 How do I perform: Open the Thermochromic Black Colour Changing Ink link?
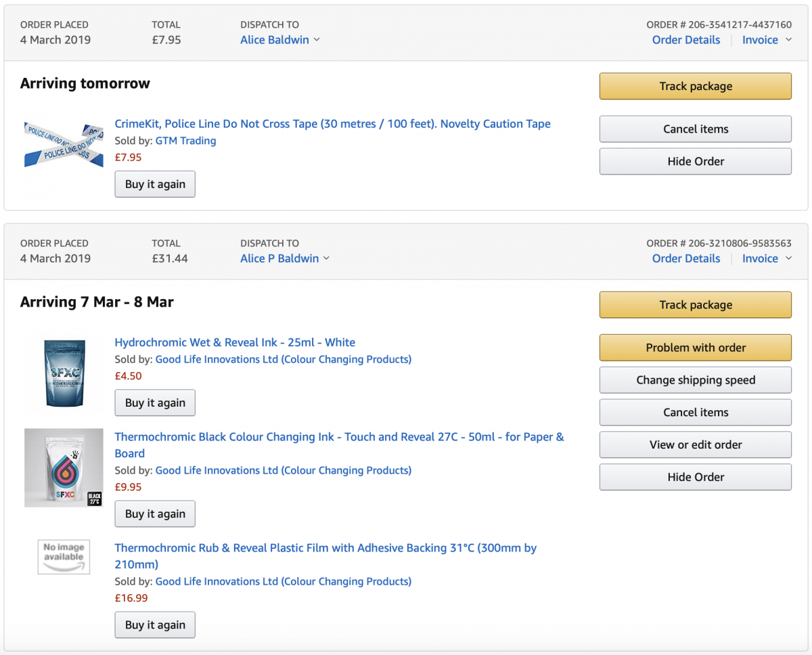tap(339, 437)
